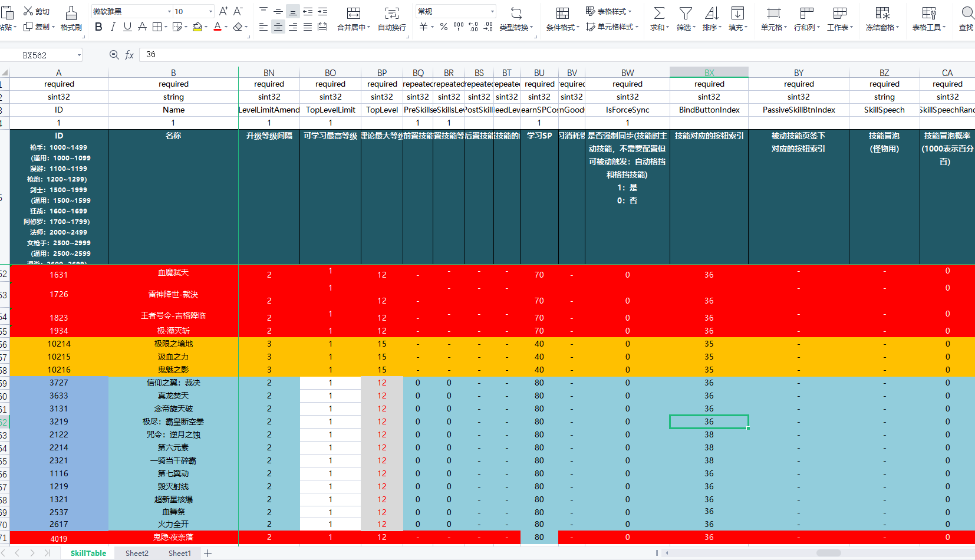
Task: Click the 填充 fill icon
Action: point(737,12)
